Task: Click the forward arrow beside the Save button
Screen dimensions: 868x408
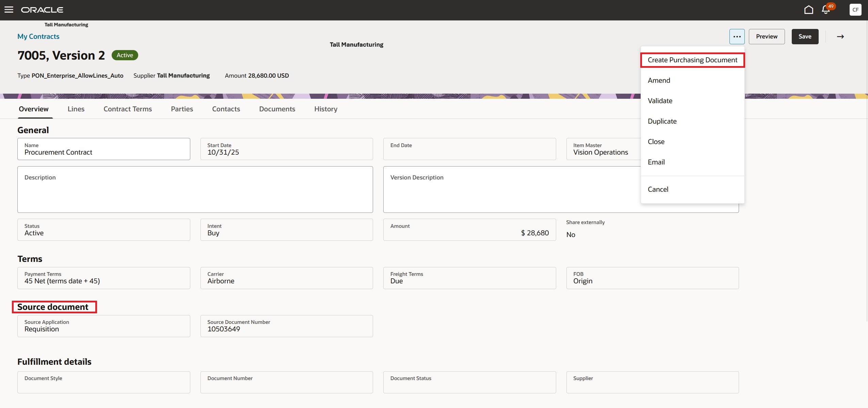Action: pos(840,36)
